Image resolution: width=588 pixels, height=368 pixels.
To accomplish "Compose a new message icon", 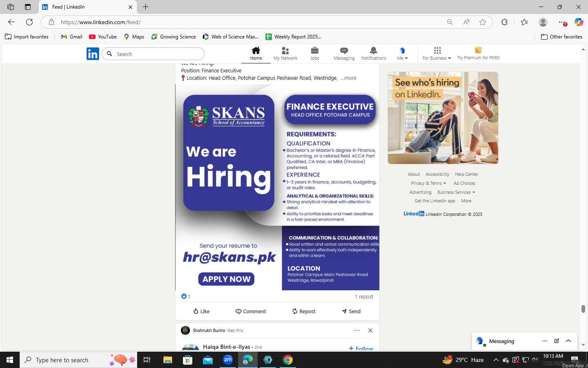I will [557, 341].
